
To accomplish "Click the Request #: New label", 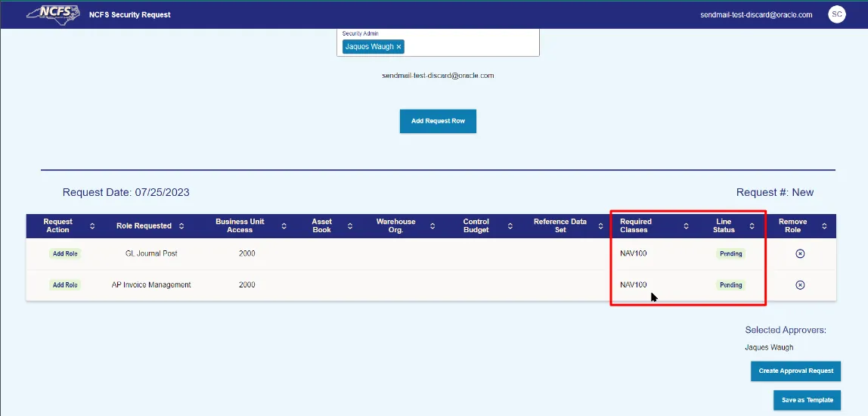I will [774, 193].
